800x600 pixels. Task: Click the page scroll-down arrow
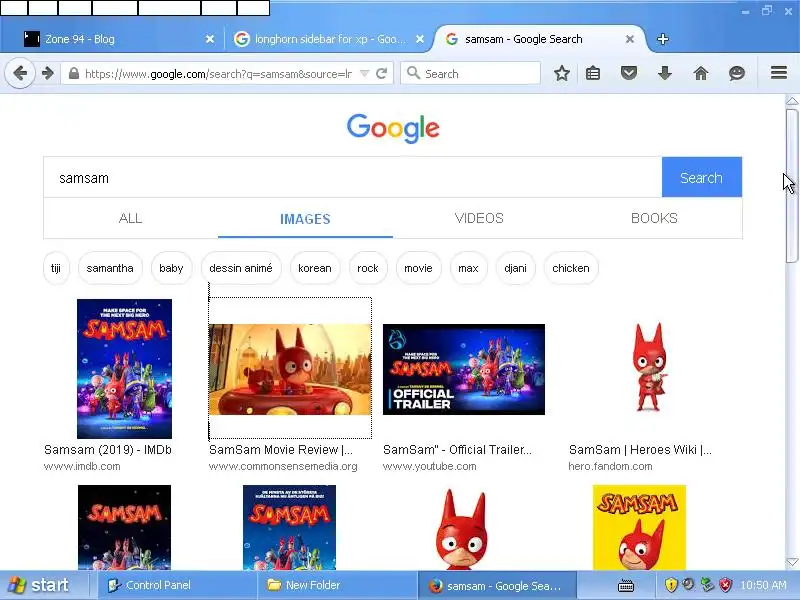(x=792, y=562)
